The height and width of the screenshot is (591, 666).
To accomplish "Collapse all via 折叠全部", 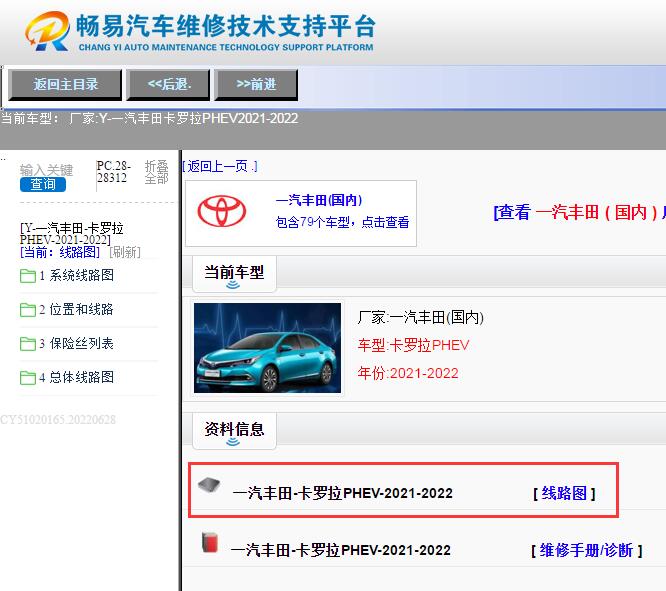I will pos(156,172).
